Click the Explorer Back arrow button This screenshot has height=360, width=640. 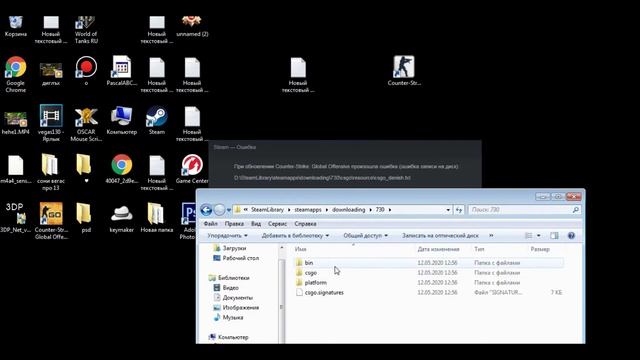pyautogui.click(x=206, y=210)
